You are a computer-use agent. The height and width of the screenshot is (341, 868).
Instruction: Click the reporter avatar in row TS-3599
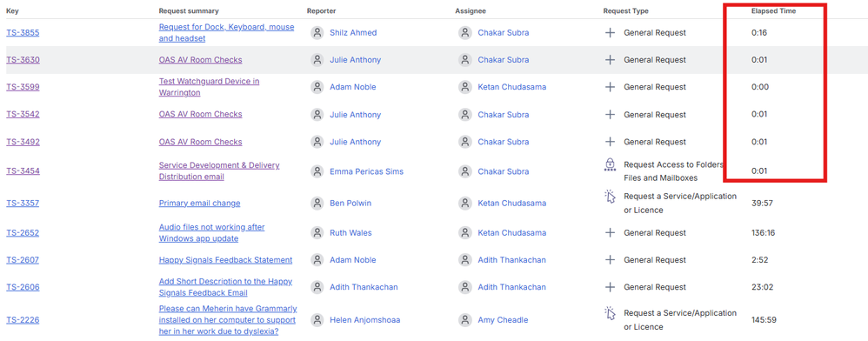(x=317, y=87)
